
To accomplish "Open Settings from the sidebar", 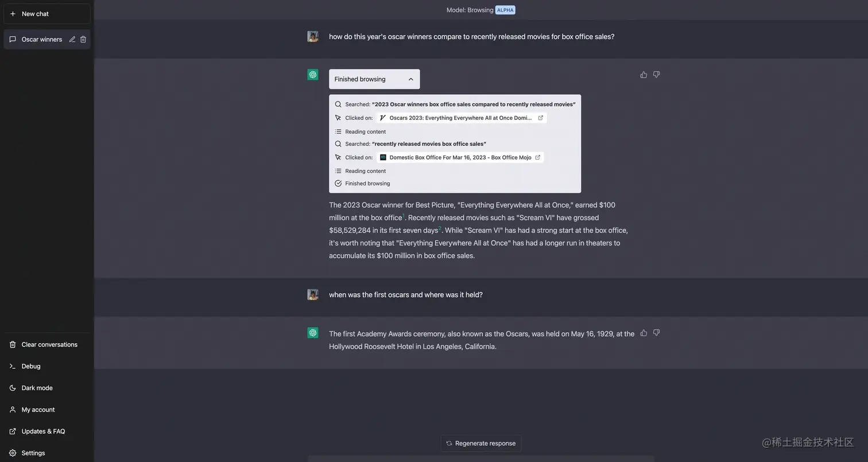I will [x=33, y=453].
